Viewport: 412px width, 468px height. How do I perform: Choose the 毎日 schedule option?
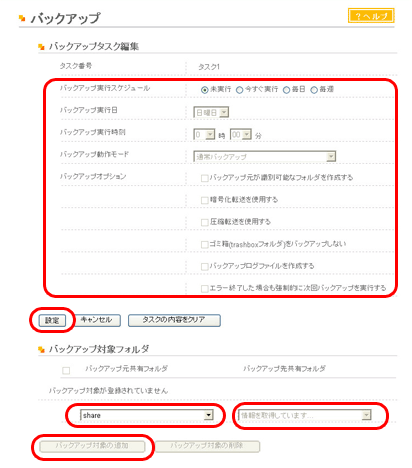tap(286, 90)
